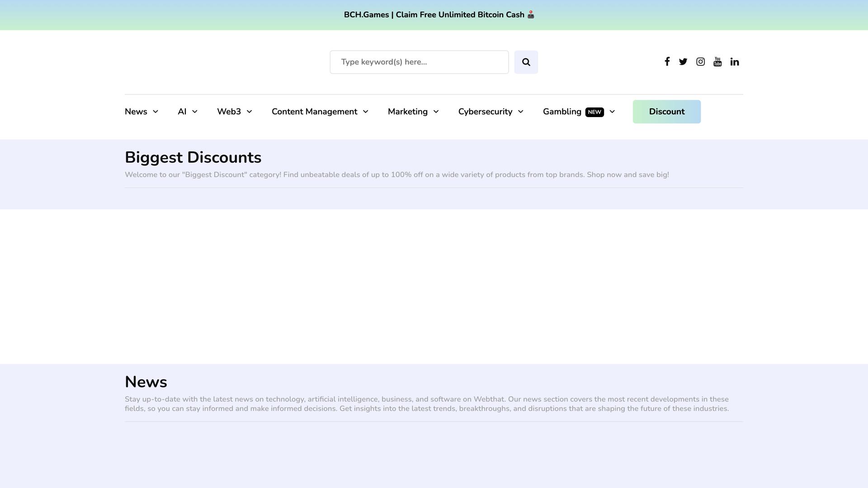This screenshot has width=868, height=488.
Task: Select the Marketing menu item
Action: (x=407, y=112)
